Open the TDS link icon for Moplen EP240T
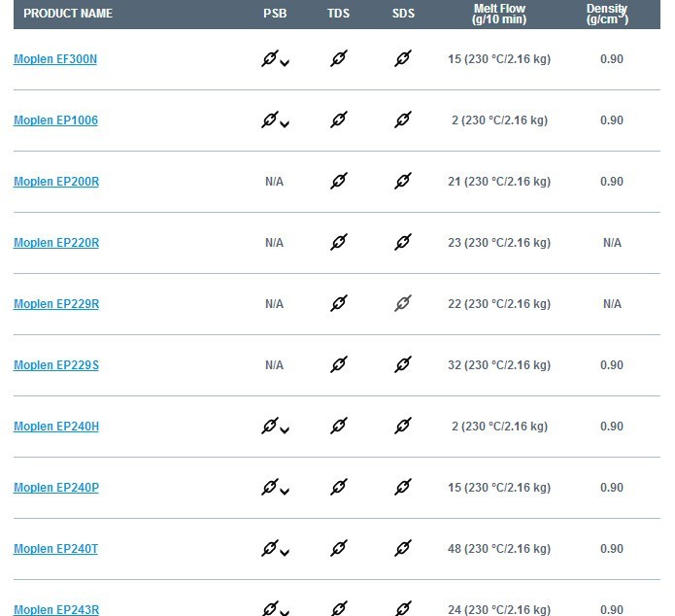Image resolution: width=675 pixels, height=616 pixels. point(339,548)
